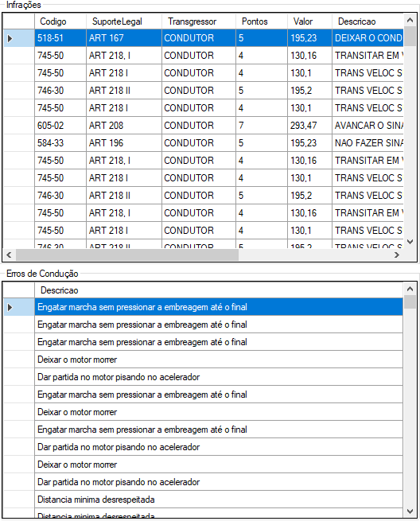Screen dimensions: 420x521
Task: Select CONDUTOR cell in 584-33 row
Action: pos(199,143)
